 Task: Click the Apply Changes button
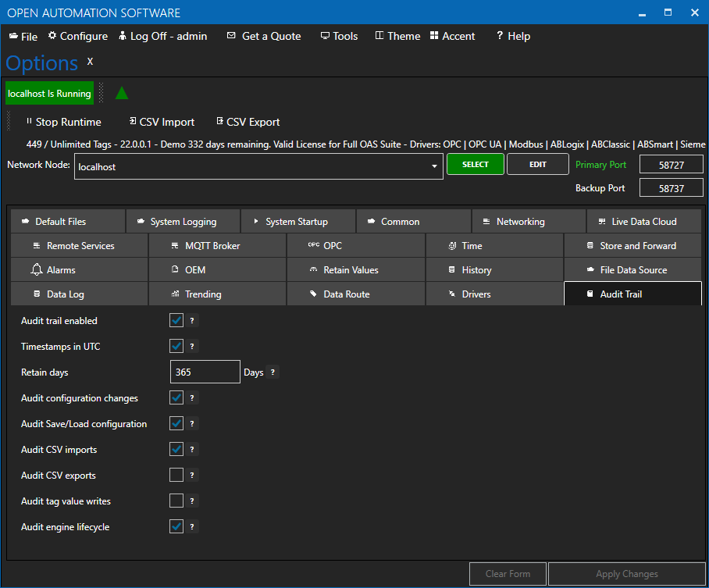pyautogui.click(x=627, y=573)
